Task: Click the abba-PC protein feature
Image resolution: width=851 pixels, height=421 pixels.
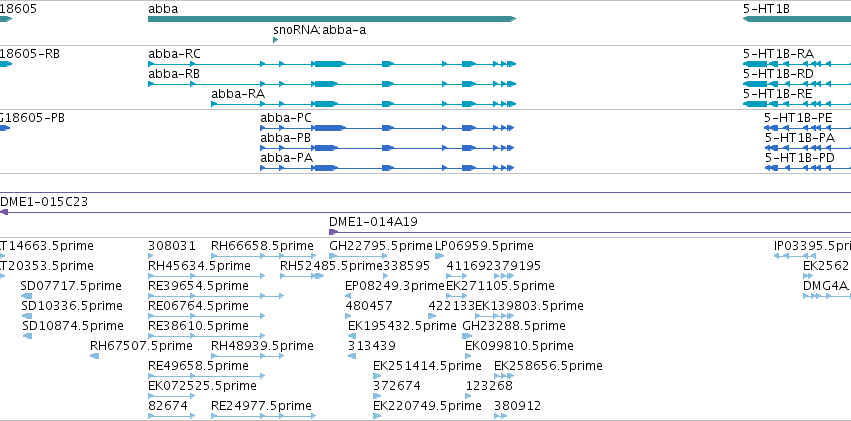Action: click(386, 128)
